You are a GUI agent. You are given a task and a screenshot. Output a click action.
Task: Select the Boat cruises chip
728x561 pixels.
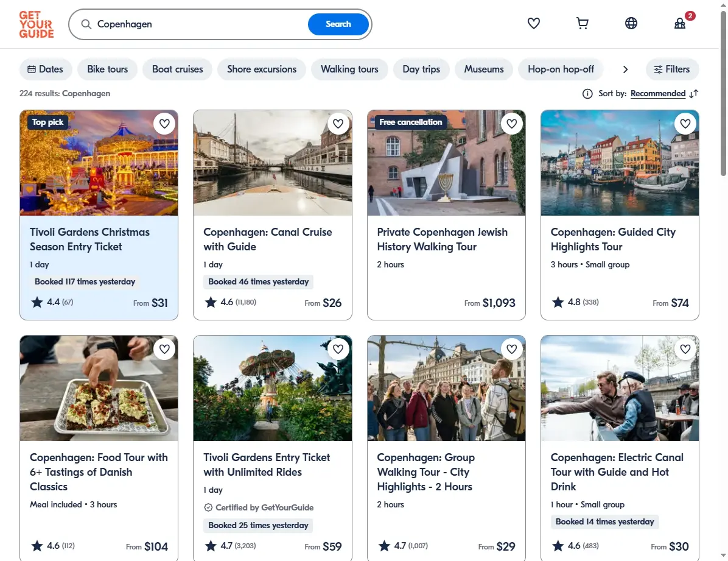tap(177, 69)
